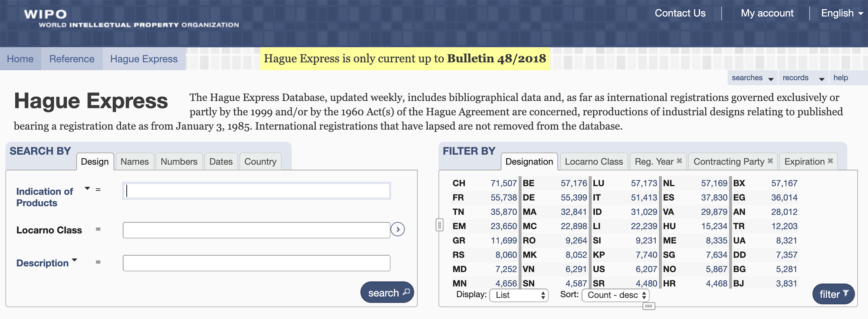Select the Locarno Class filter tab
Screen dimensions: 868x319
tap(594, 161)
